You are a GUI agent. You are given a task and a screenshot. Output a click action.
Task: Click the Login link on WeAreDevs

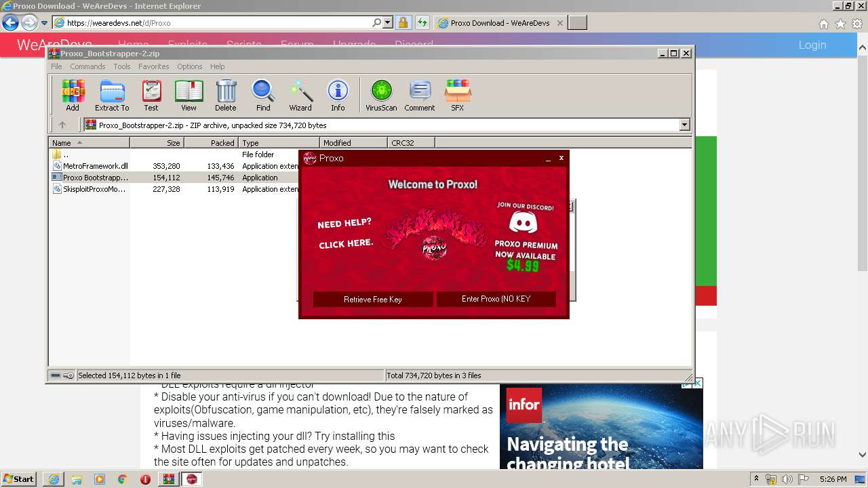[812, 45]
